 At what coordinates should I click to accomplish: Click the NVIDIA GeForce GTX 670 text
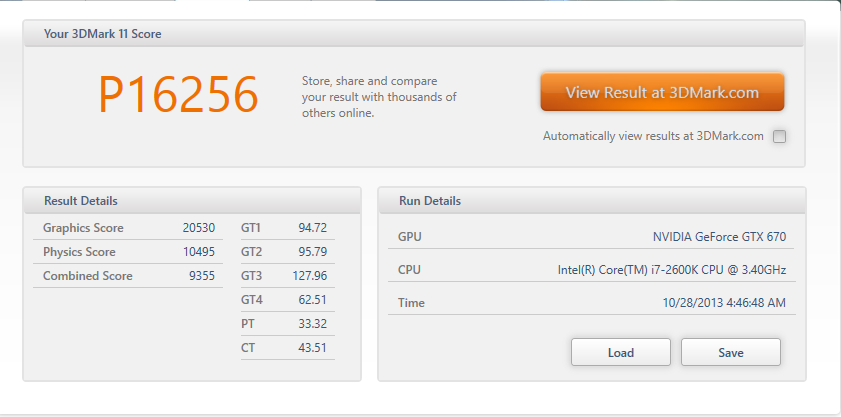(x=719, y=237)
